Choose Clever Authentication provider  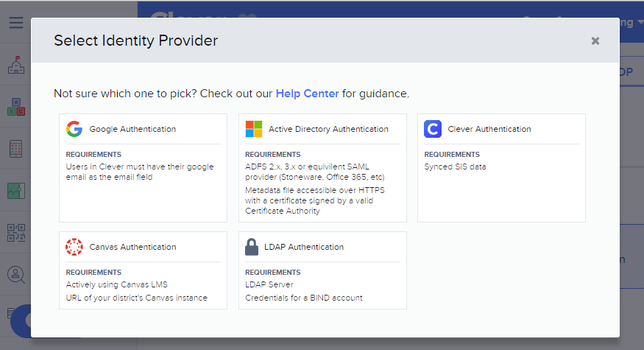point(501,168)
